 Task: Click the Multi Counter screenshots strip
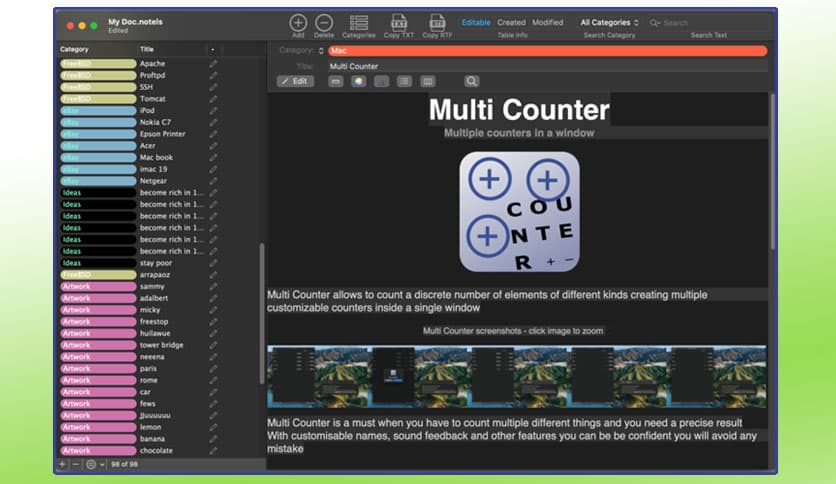(x=516, y=377)
